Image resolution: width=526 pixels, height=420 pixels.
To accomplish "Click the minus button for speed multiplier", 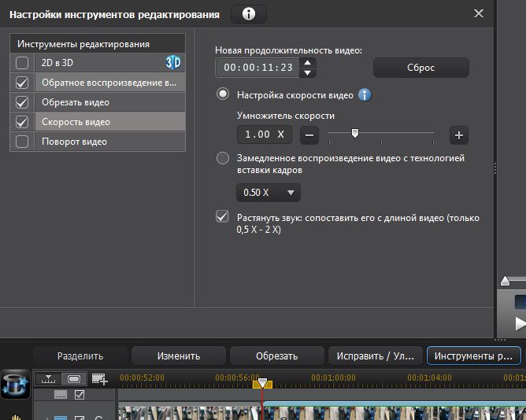I will [x=309, y=134].
